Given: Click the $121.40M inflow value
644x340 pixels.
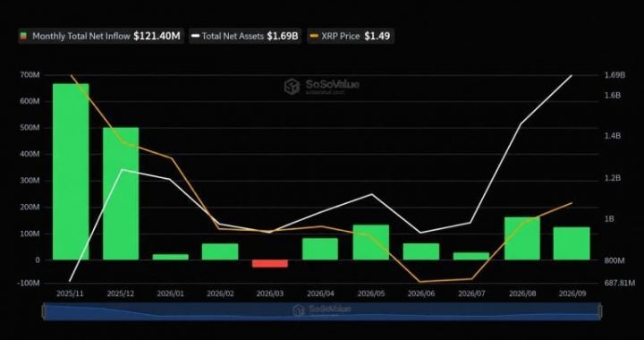Looking at the screenshot, I should pos(157,36).
